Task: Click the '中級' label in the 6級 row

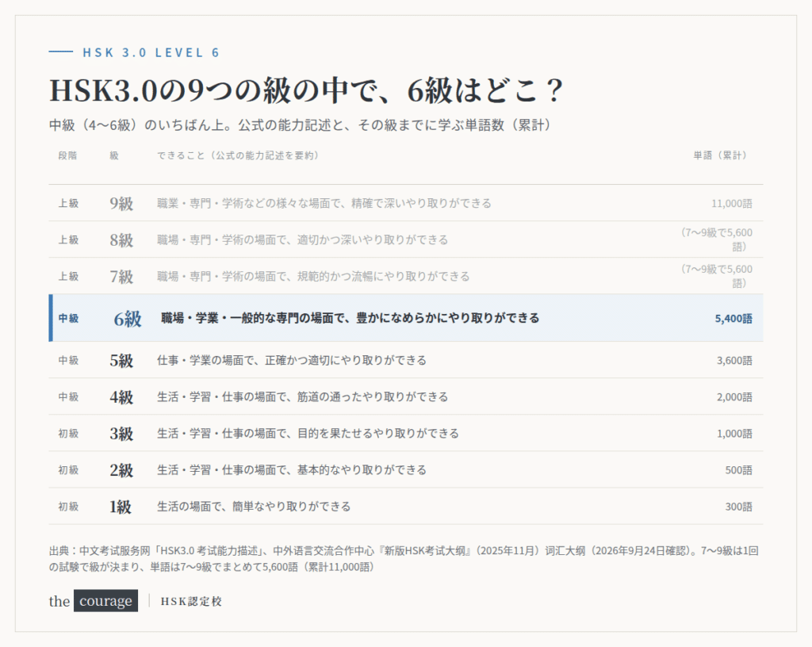Action: 68,319
